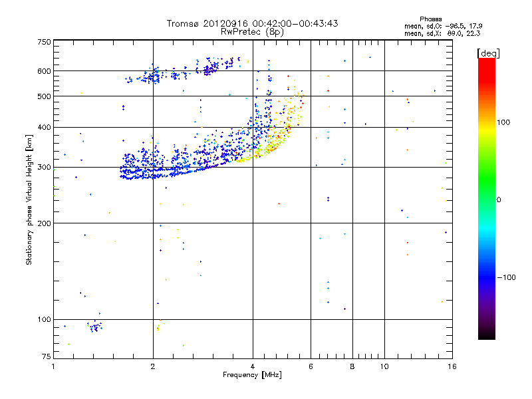This screenshot has width=532, height=399.
Task: Click the x-axis tick label "6"
Action: (x=311, y=366)
